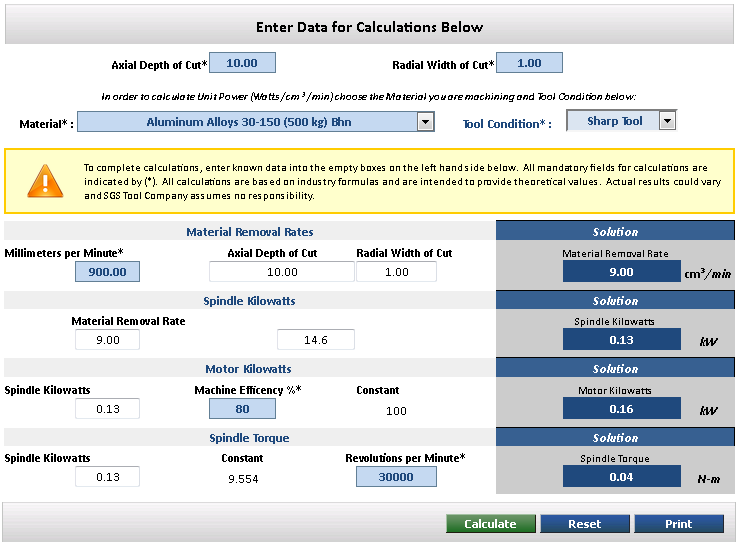The height and width of the screenshot is (544, 739).
Task: Click the yellow warning triangle icon
Action: (44, 181)
